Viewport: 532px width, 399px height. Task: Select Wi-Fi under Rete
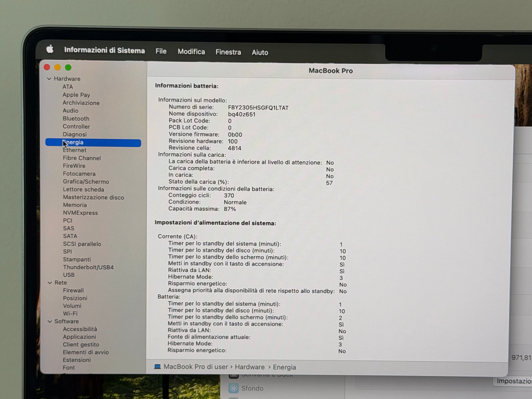[x=70, y=314]
